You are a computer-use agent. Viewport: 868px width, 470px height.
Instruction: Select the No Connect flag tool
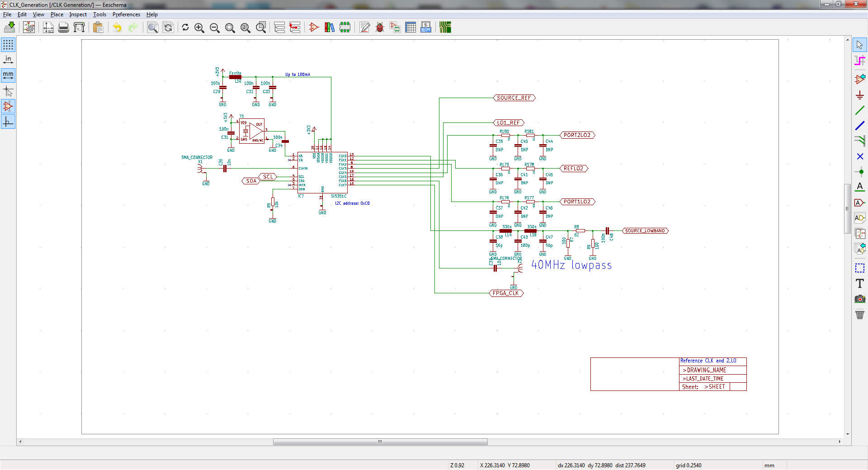[x=860, y=156]
